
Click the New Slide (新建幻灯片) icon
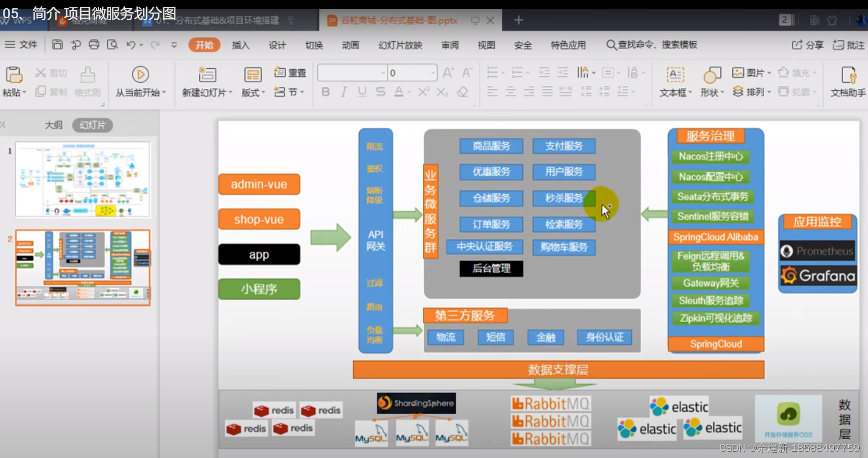tap(207, 75)
